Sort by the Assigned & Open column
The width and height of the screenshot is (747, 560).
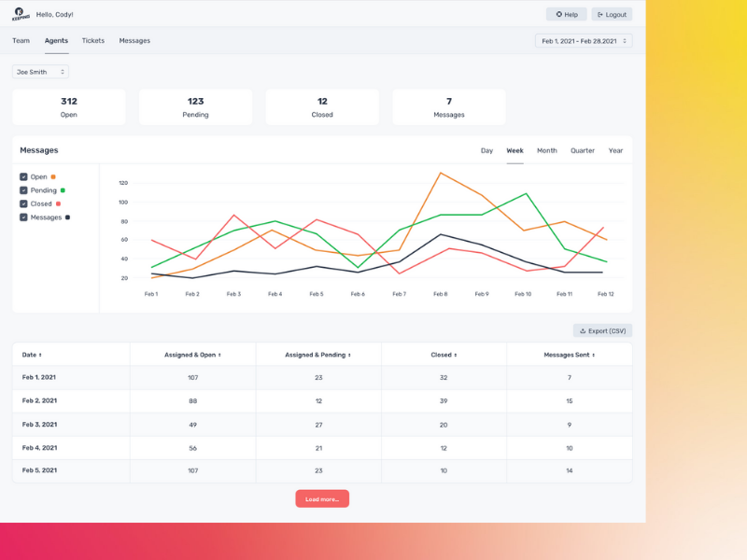(x=193, y=354)
